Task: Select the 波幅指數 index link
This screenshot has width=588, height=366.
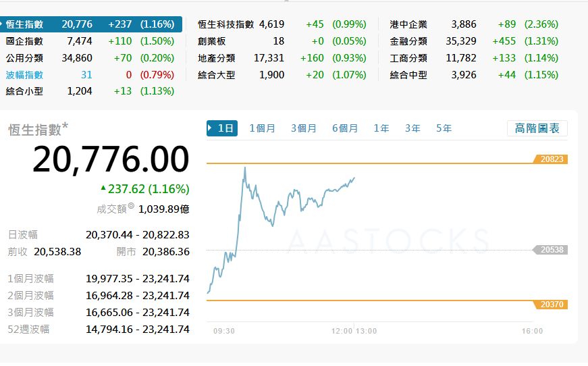Action: (x=24, y=74)
